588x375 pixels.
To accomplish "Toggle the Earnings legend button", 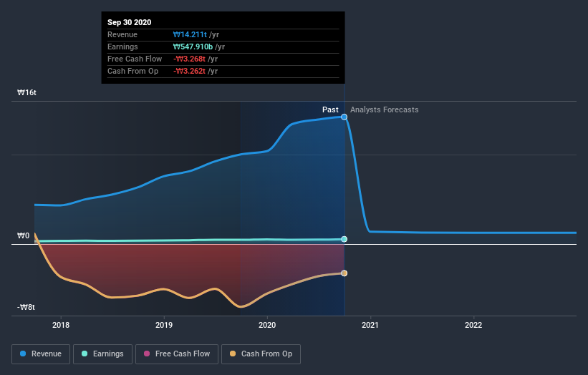I will (102, 354).
